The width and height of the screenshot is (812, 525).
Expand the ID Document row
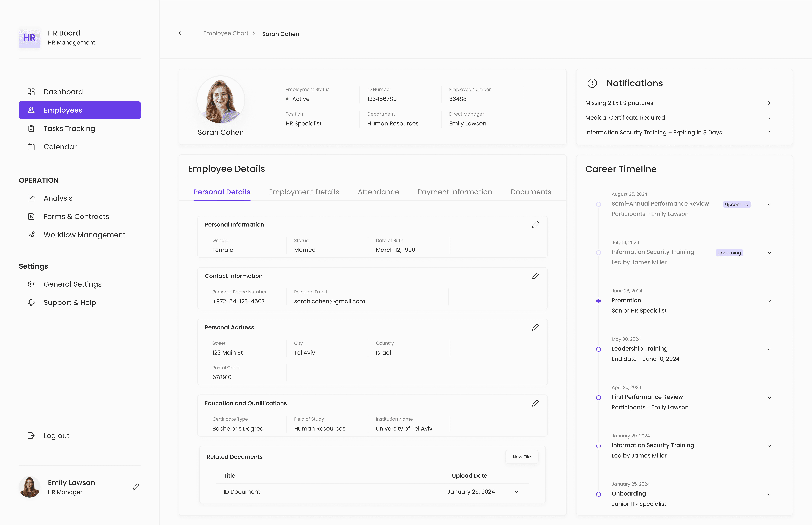click(x=516, y=492)
